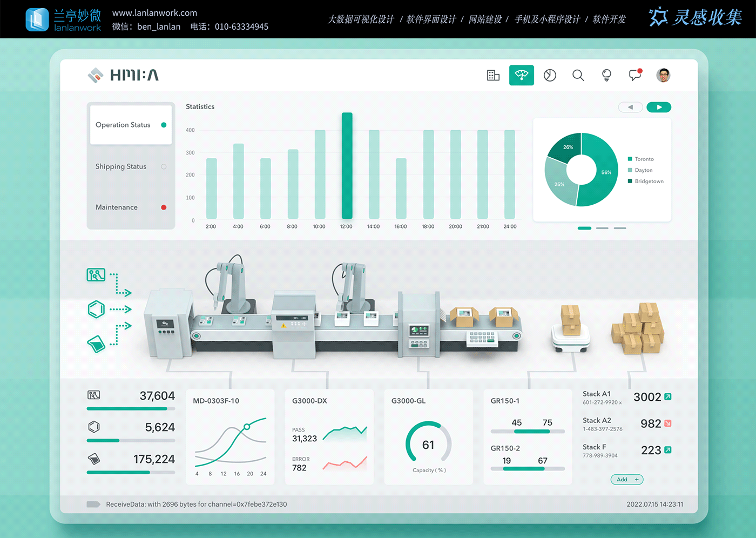The image size is (756, 538).
Task: Select the highlighted dashboard gauge icon
Action: (522, 76)
